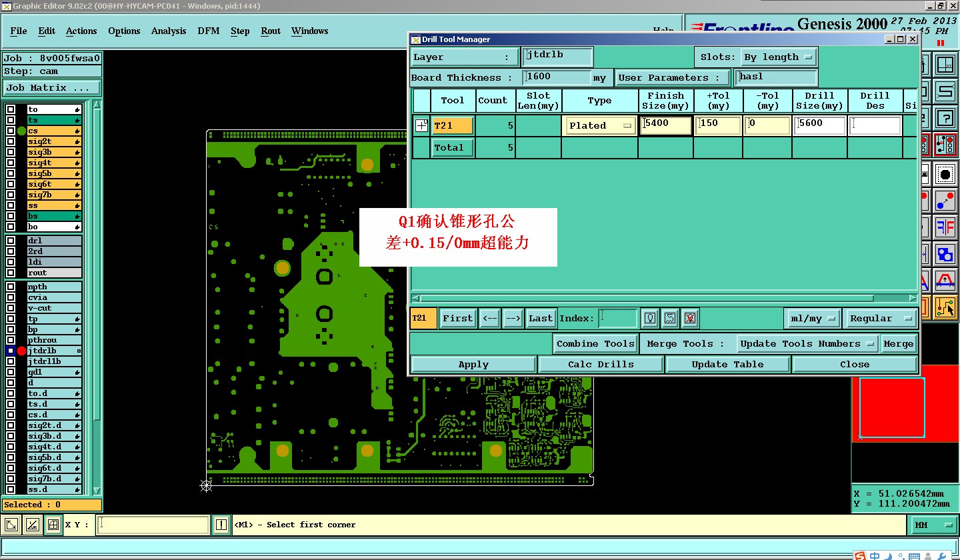
Task: Toggle the checkbox for layer drl
Action: (x=11, y=241)
